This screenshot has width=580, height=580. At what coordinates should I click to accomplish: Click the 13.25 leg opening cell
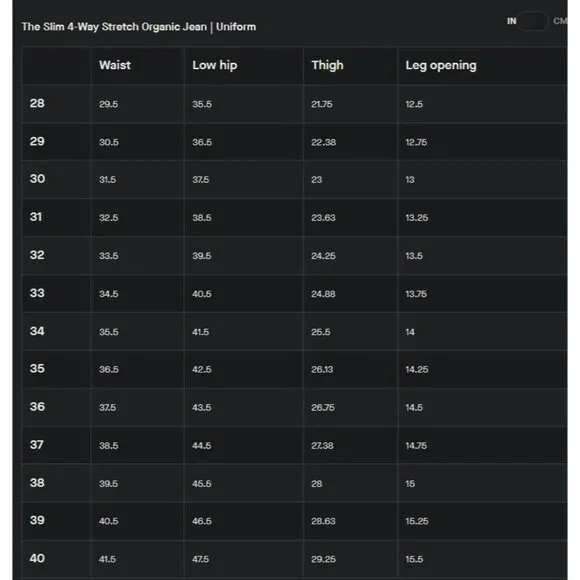tap(417, 218)
